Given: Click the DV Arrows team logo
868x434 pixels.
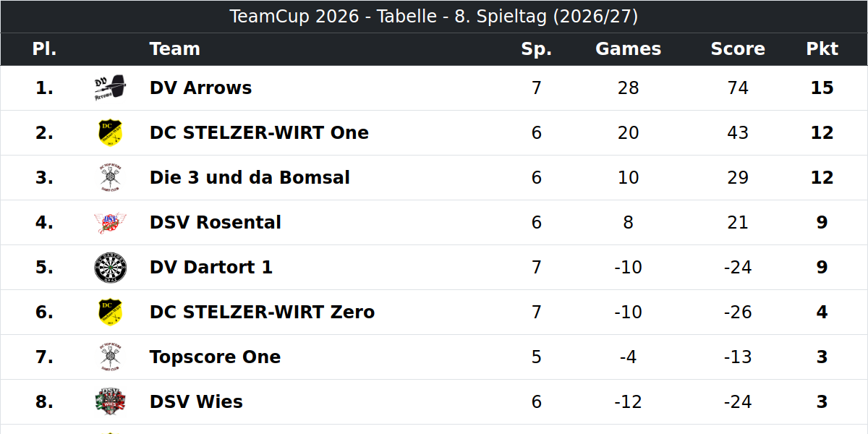Looking at the screenshot, I should (x=110, y=88).
